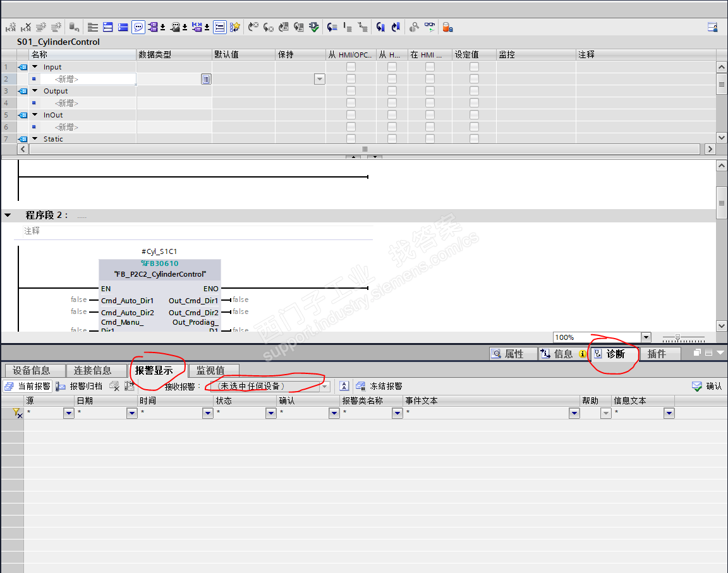
Task: Toggle 在 HMI checkbox in Output row
Action: coord(430,91)
